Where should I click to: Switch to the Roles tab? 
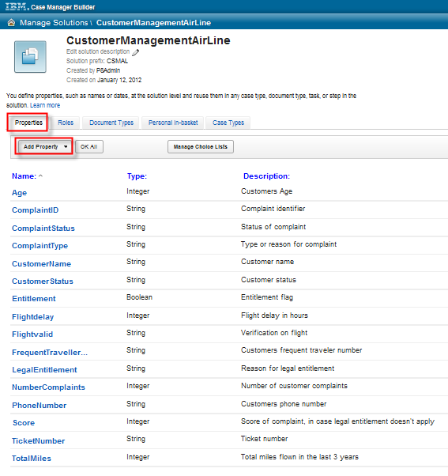pos(66,123)
